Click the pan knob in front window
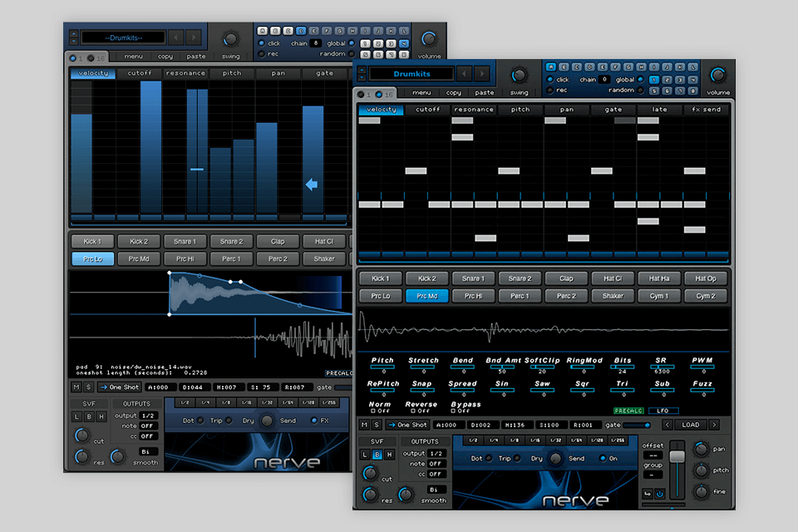This screenshot has width=798, height=532. pyautogui.click(x=702, y=449)
